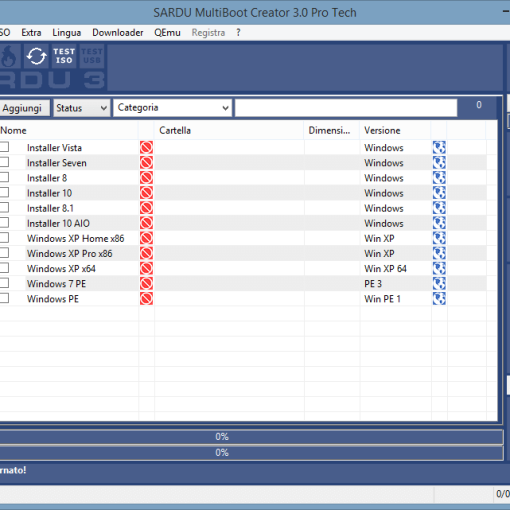Click red status icon for Windows PE
Image resolution: width=510 pixels, height=510 pixels.
[x=146, y=299]
